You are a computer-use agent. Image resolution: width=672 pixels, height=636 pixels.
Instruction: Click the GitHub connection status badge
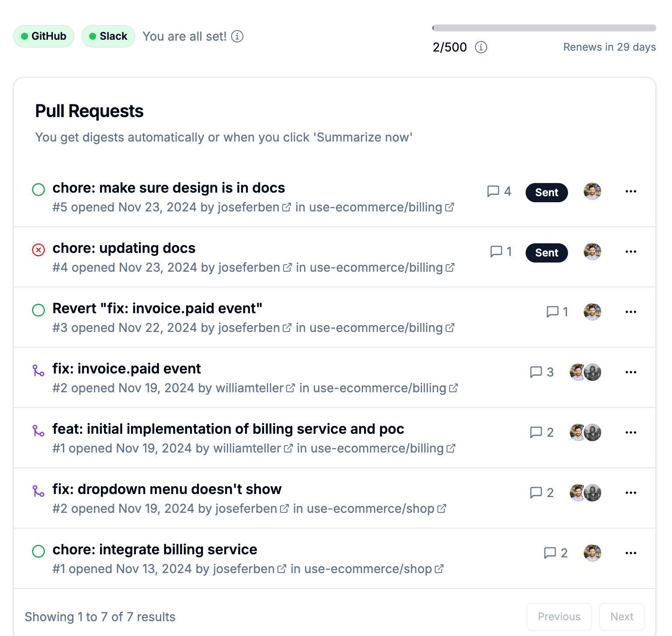coord(44,36)
